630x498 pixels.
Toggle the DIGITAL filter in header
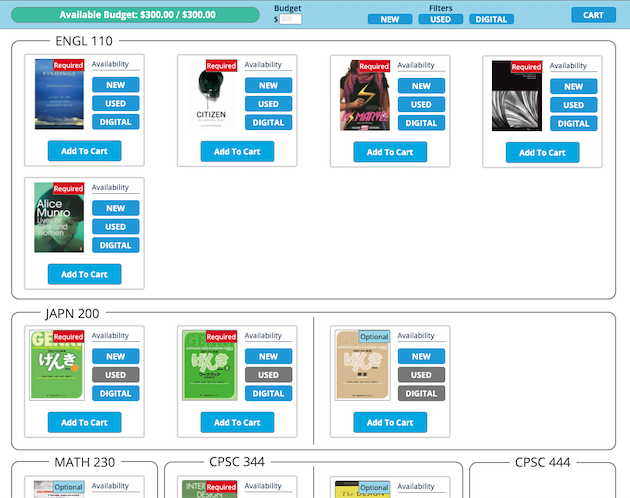(491, 19)
